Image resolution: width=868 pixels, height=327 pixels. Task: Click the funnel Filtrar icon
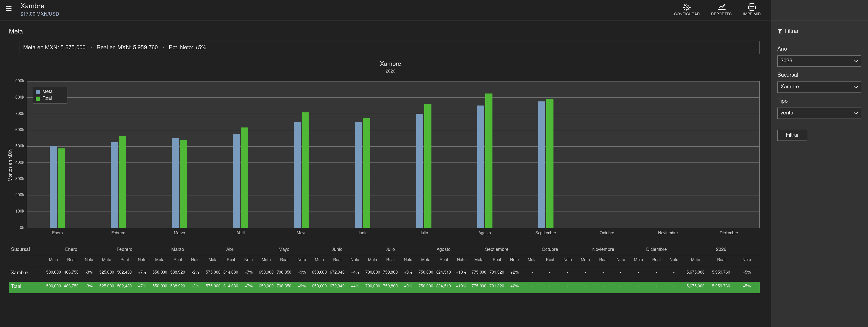click(780, 31)
